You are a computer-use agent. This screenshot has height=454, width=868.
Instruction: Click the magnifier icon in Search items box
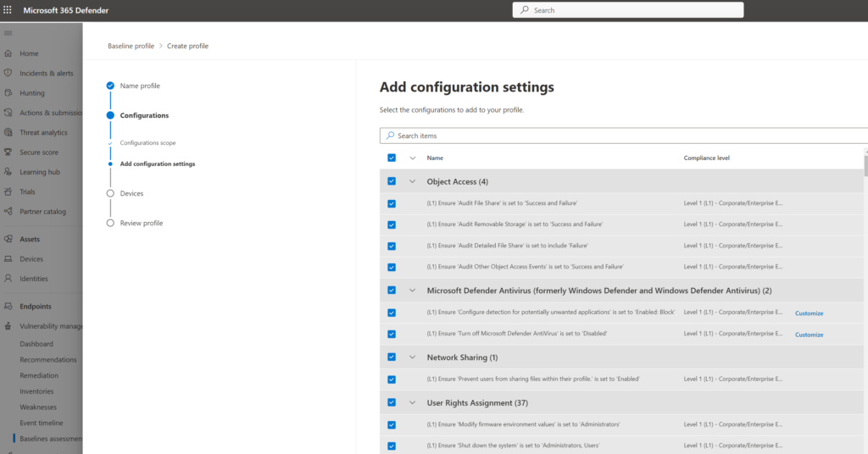tap(390, 136)
